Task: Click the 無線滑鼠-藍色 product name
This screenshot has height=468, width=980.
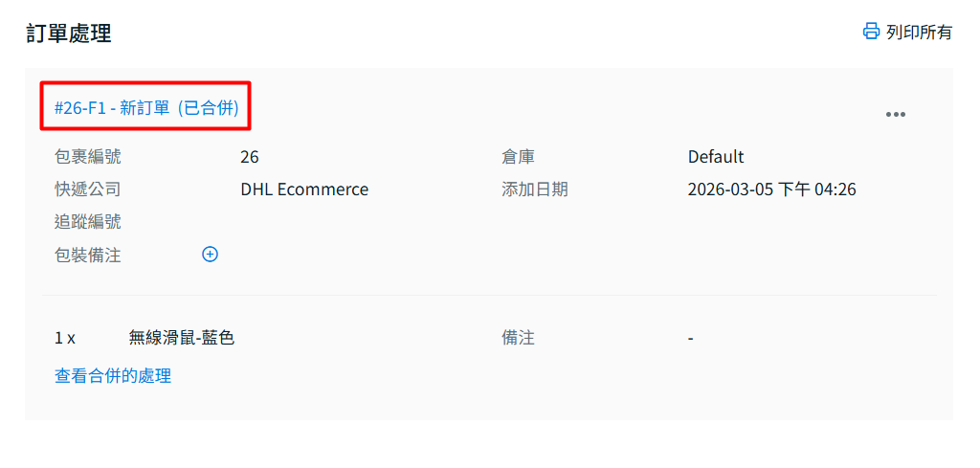Action: point(182,338)
